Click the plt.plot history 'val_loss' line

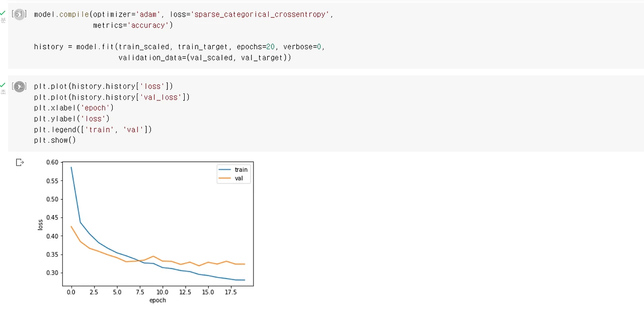tap(112, 97)
